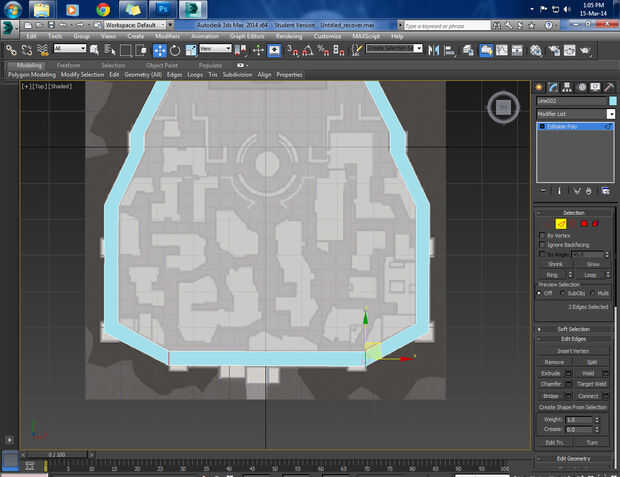620x477 pixels.
Task: Click the Select and Move tool
Action: 159,48
